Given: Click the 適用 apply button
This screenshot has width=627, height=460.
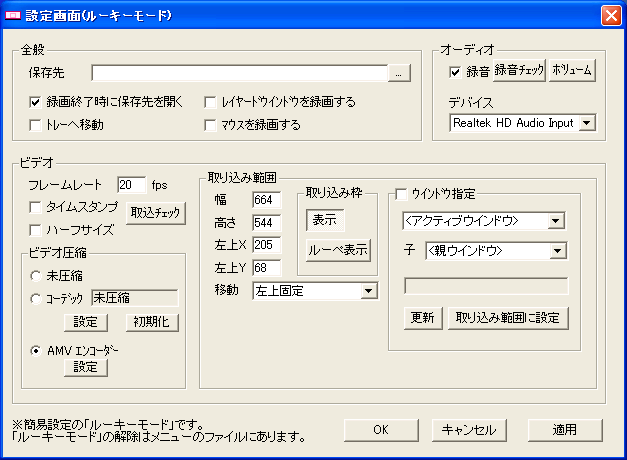Looking at the screenshot, I should point(565,430).
